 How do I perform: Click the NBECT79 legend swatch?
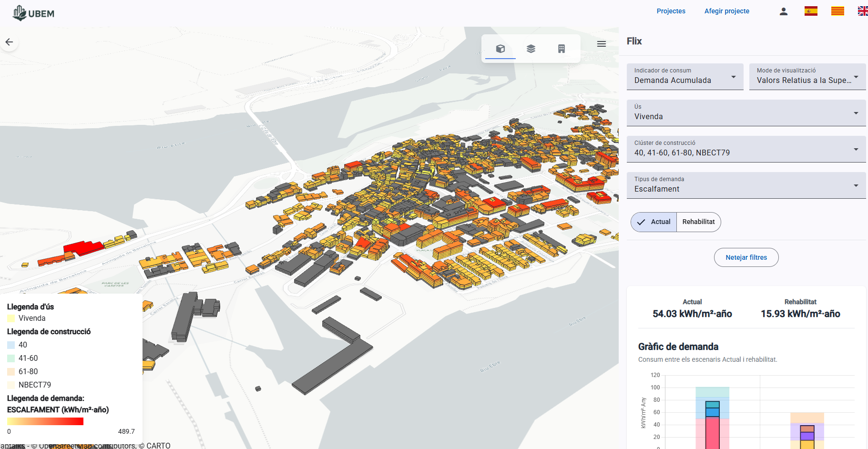pos(11,385)
